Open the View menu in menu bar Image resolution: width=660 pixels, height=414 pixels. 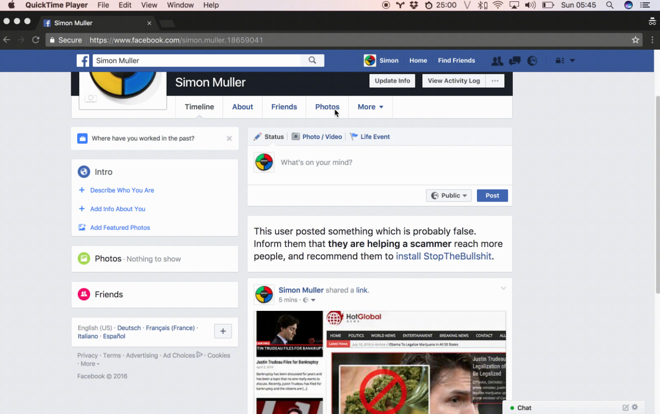(149, 5)
